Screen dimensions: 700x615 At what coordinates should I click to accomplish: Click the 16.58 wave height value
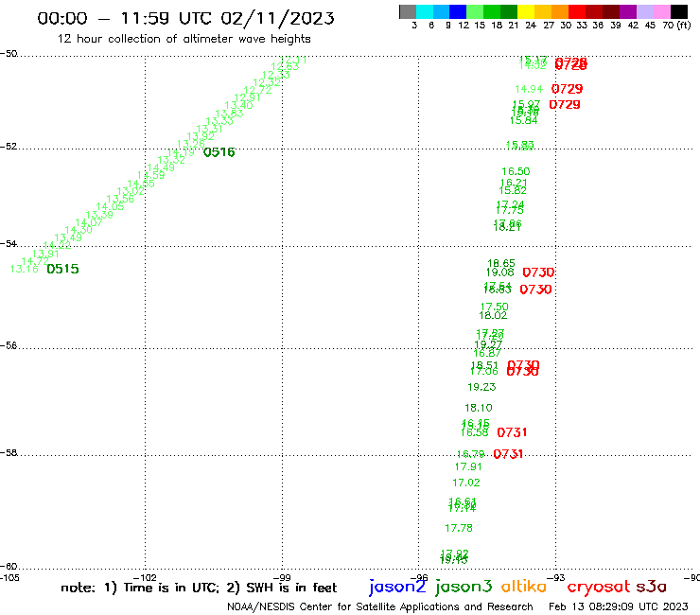pos(475,432)
